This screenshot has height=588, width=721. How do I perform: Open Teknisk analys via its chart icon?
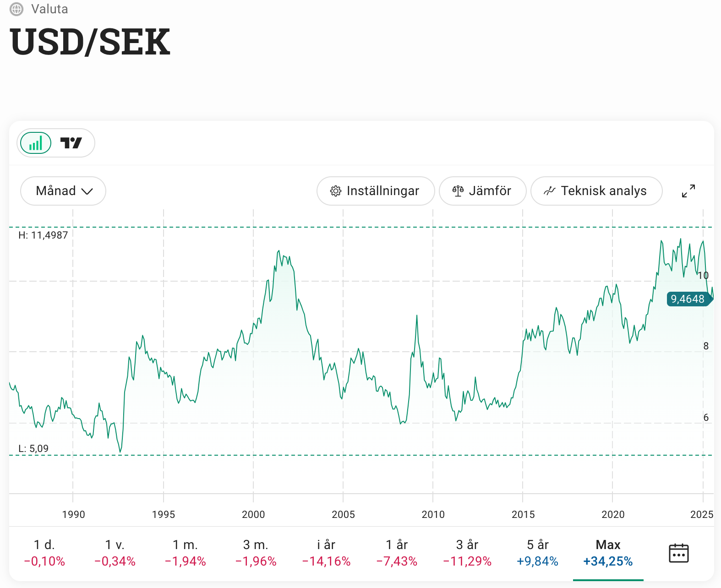pyautogui.click(x=549, y=191)
